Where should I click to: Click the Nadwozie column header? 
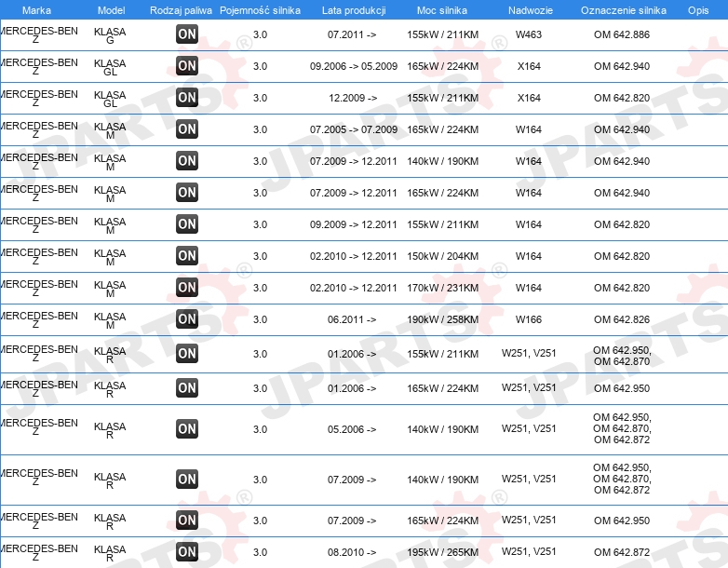(x=531, y=10)
